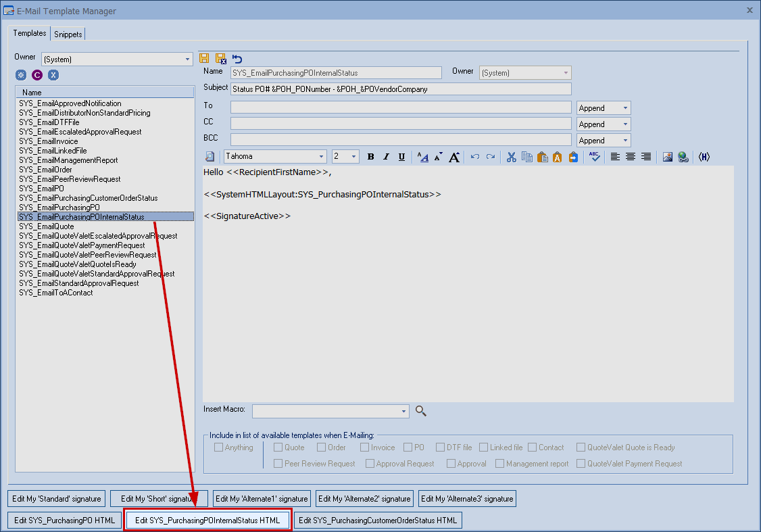Check the Quote checkbox
This screenshot has height=532, width=761.
pos(278,448)
